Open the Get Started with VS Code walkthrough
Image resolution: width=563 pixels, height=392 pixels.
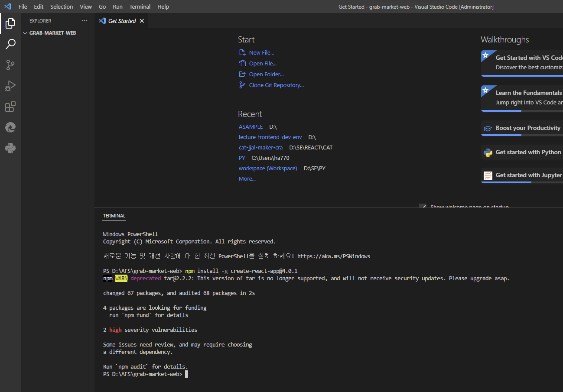(x=522, y=63)
